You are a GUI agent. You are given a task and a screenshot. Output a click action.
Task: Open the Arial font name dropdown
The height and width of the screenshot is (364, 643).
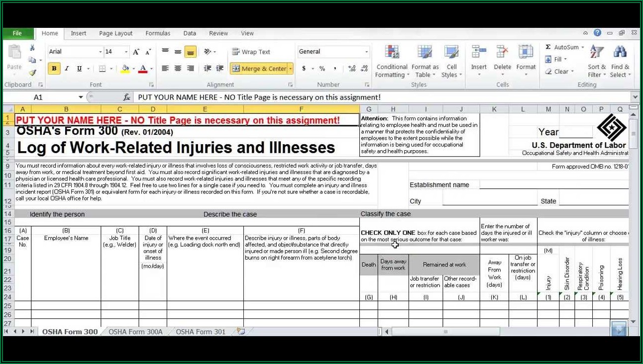point(100,52)
